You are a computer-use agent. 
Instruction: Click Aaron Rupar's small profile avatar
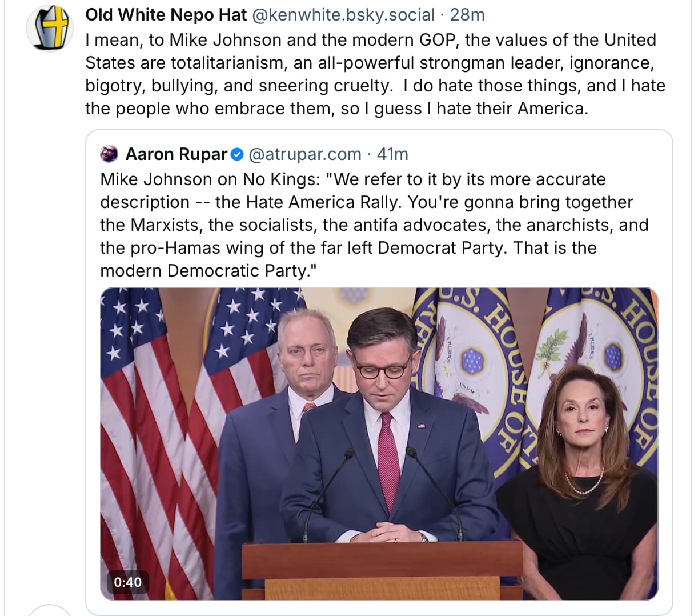(109, 154)
